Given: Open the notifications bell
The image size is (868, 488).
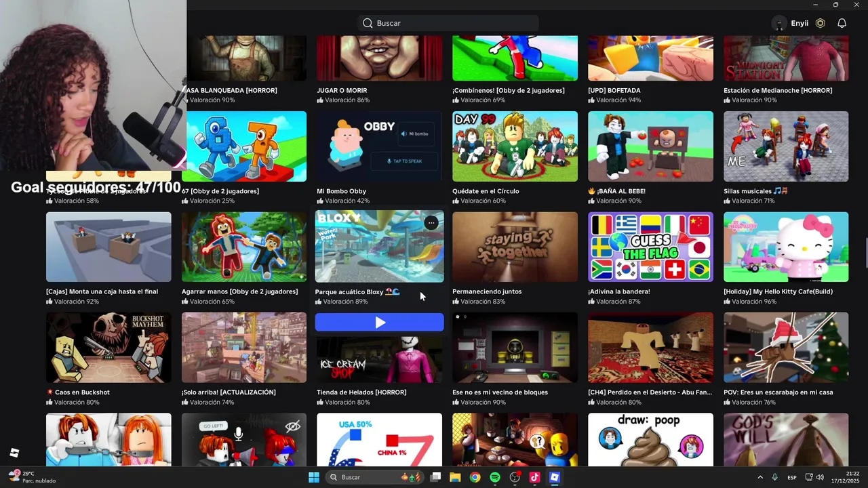Looking at the screenshot, I should [842, 23].
